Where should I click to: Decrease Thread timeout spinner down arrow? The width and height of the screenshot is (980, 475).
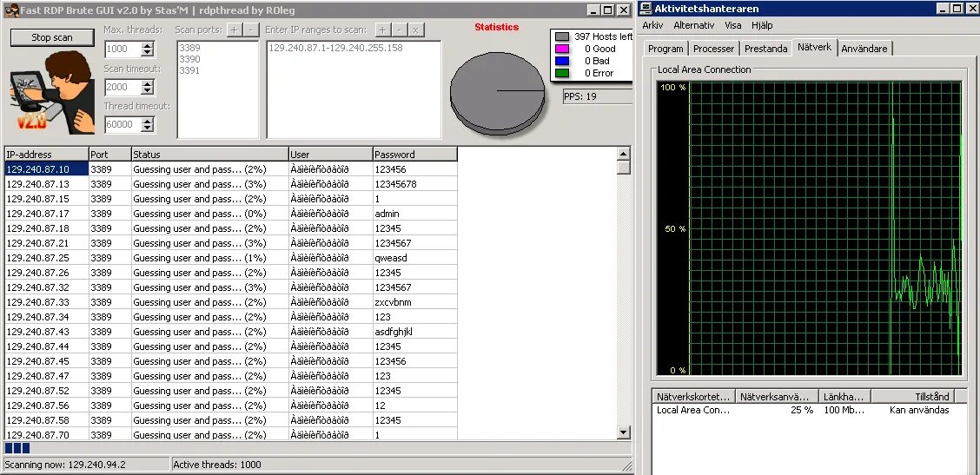click(x=147, y=129)
